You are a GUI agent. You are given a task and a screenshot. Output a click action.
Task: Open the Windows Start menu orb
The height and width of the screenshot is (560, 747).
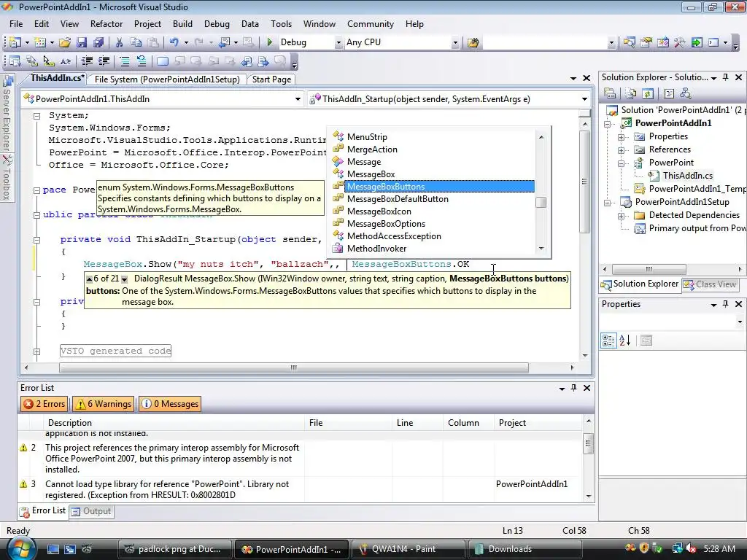point(21,548)
